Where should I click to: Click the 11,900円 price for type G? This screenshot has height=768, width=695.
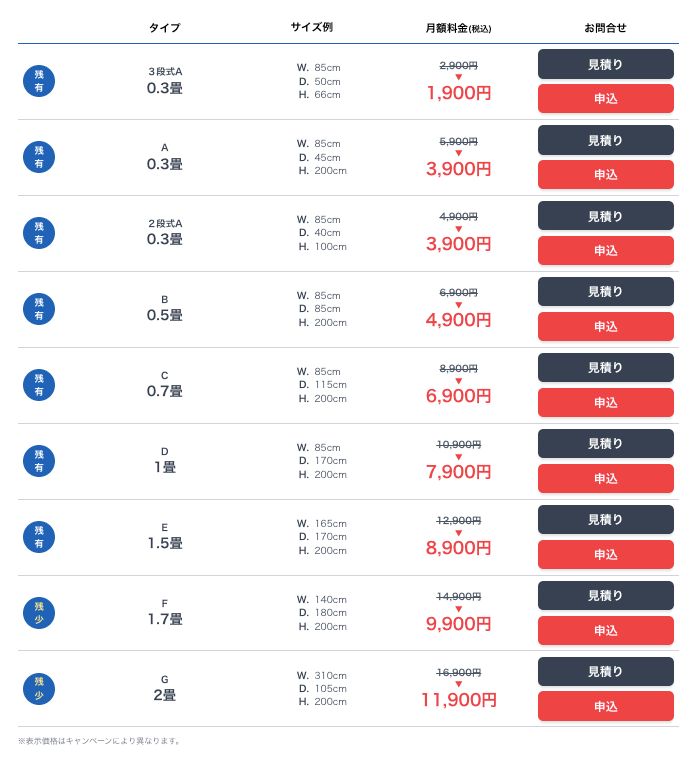(458, 700)
